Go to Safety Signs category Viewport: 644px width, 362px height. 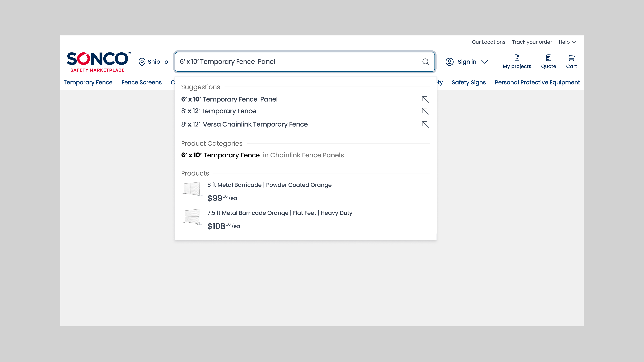(469, 82)
